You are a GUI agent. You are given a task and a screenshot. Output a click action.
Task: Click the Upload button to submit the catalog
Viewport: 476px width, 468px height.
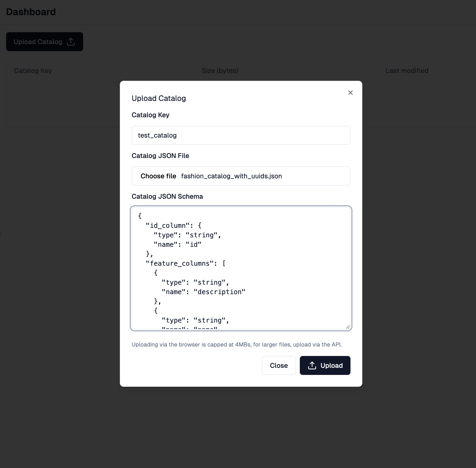click(325, 365)
